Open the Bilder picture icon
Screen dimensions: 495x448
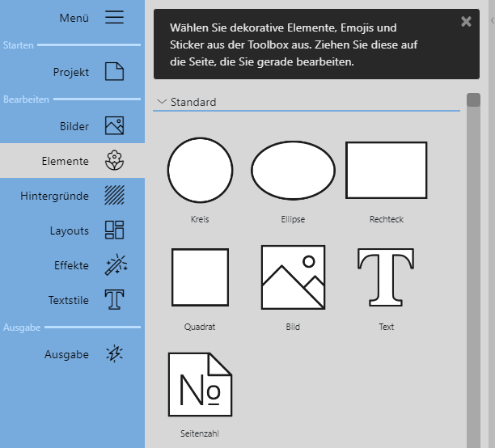pyautogui.click(x=114, y=126)
